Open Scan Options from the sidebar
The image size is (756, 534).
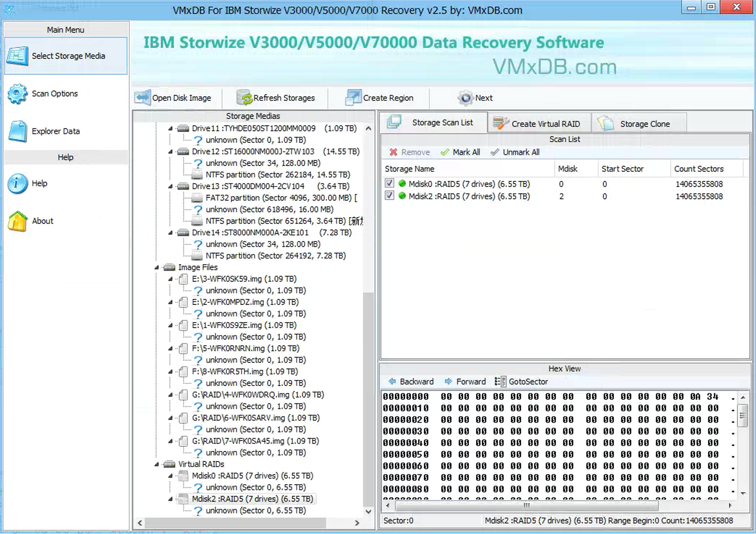coord(43,94)
